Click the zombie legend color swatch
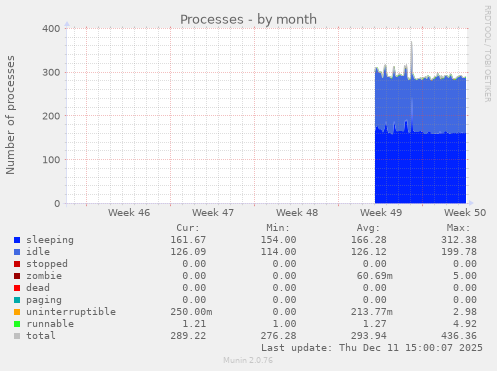Screen dimensions: 497x371 (17, 276)
